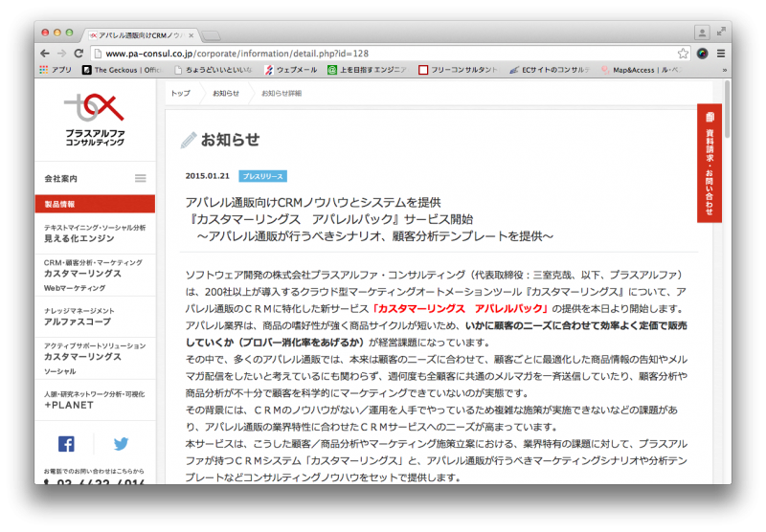The image size is (766, 532).
Task: Click the red カスタマーリングス アパレルパック text
Action: [x=460, y=308]
